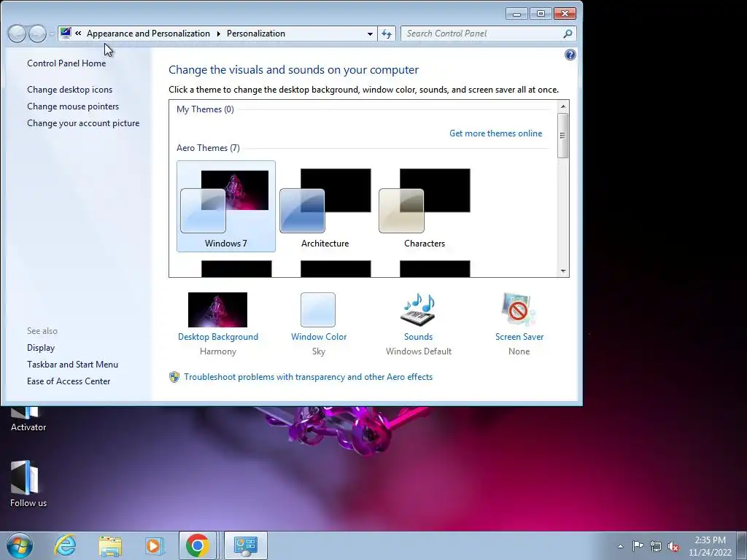747x560 pixels.
Task: Open the Desktop Background thumbnail icon
Action: 217,309
